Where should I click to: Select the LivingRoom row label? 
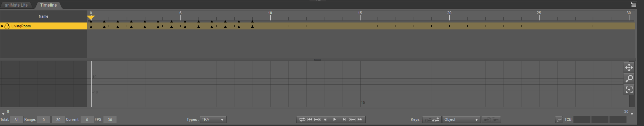pyautogui.click(x=21, y=26)
